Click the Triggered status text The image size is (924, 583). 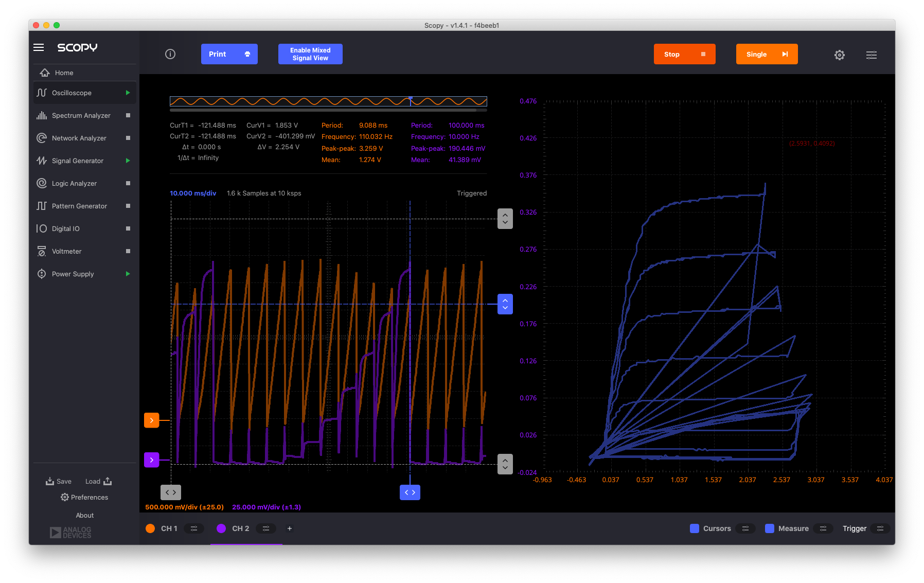(x=472, y=193)
